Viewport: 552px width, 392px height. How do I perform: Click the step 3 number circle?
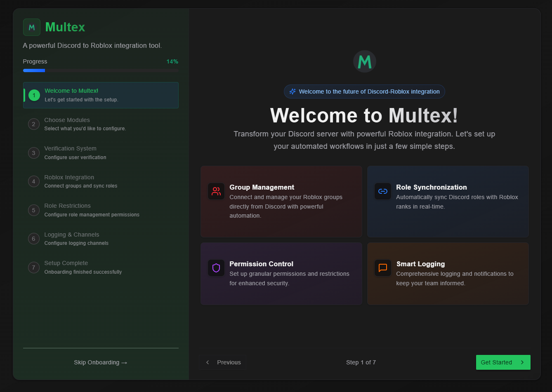[x=34, y=153]
